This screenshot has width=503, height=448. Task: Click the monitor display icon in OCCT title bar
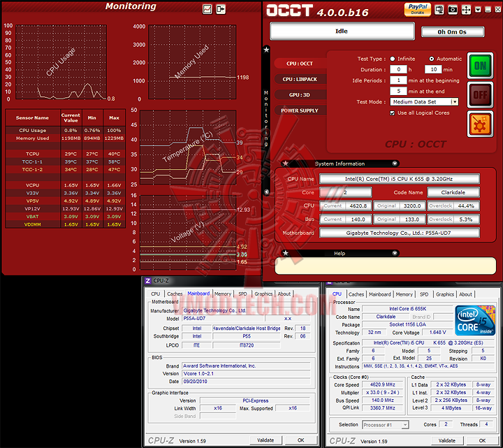[439, 9]
